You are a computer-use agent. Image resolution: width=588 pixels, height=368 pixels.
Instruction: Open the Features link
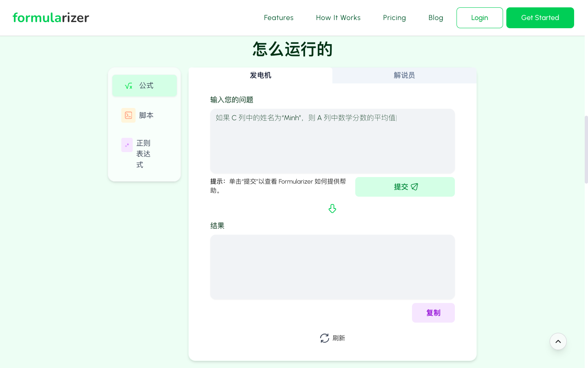pos(278,18)
